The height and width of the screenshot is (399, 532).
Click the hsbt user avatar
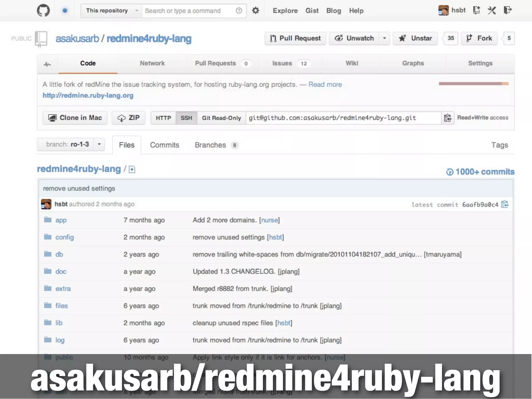point(443,10)
